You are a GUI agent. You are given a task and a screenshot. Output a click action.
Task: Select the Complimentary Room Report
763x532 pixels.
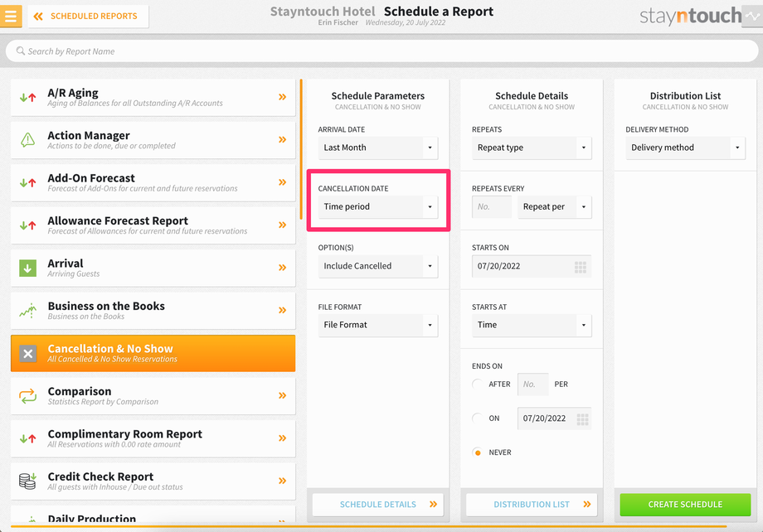tap(153, 438)
